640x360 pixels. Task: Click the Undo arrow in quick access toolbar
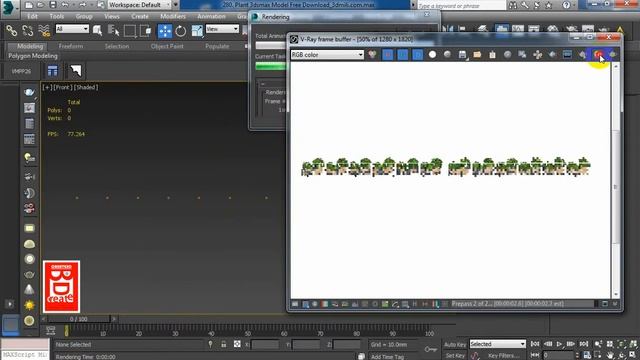tap(65, 5)
